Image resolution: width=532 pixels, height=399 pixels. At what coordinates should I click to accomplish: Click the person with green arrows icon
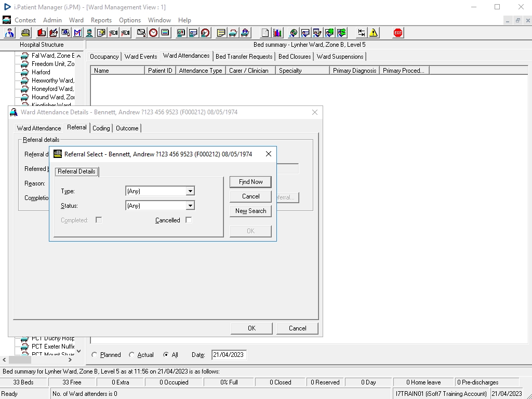(341, 33)
